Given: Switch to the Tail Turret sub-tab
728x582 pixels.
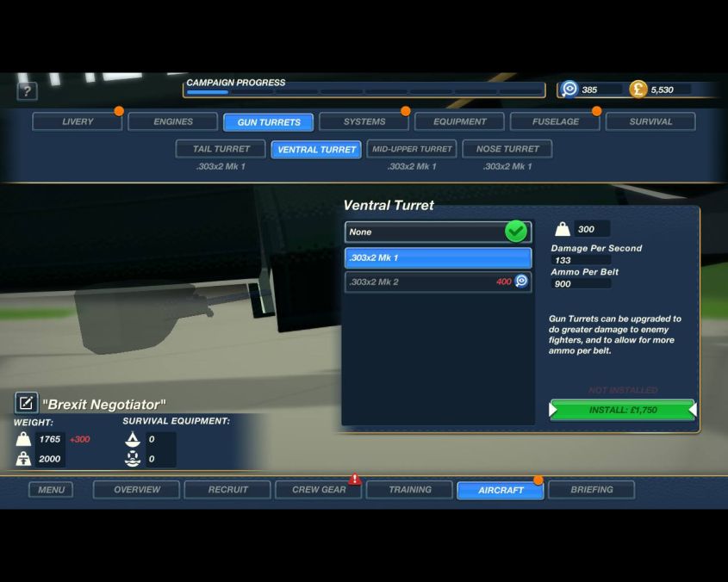Looking at the screenshot, I should point(221,149).
